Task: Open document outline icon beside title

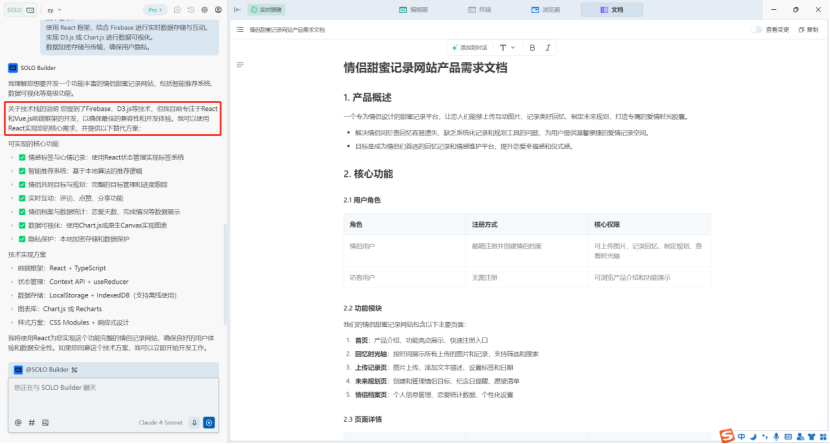Action: pos(240,65)
